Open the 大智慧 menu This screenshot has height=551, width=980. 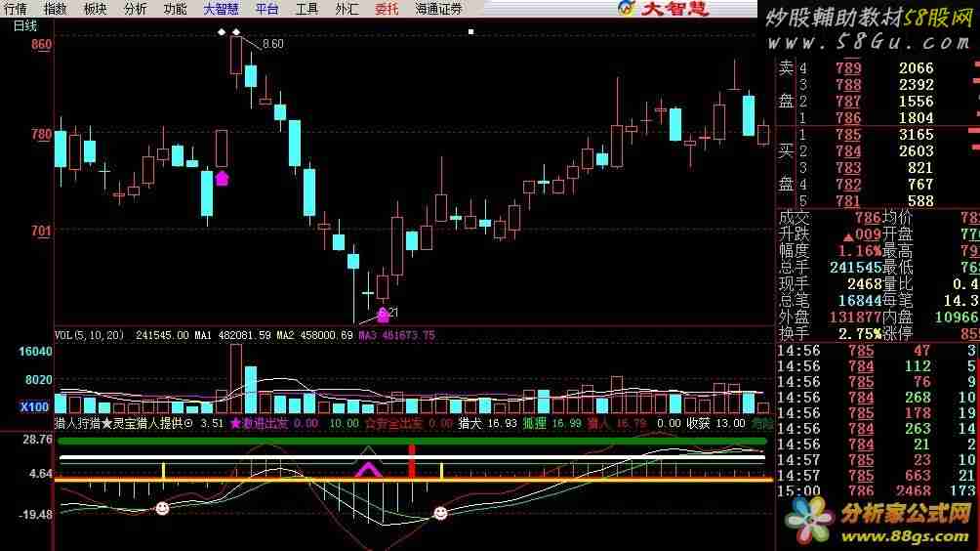pyautogui.click(x=222, y=9)
